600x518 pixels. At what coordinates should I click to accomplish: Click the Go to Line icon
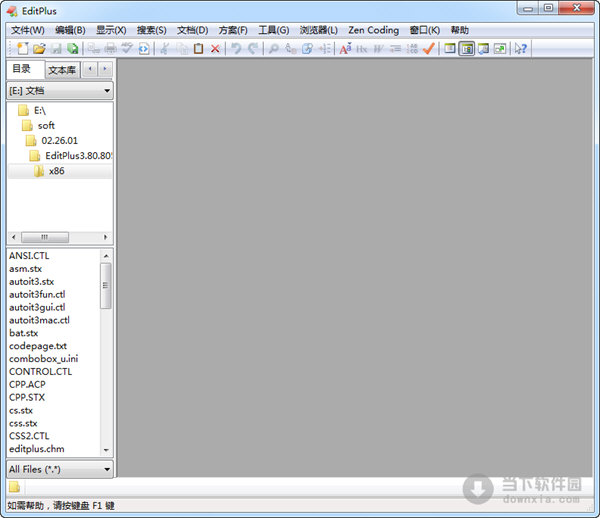324,49
